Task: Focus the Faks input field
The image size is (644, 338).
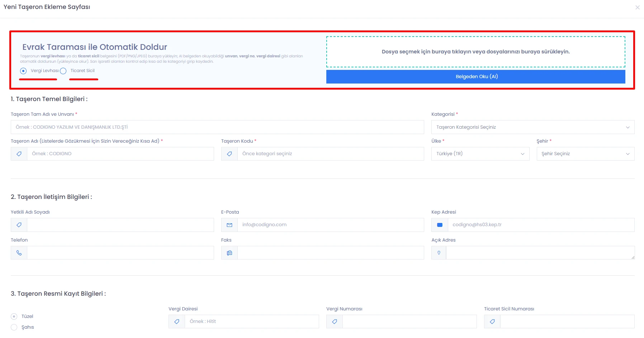Action: pyautogui.click(x=331, y=253)
